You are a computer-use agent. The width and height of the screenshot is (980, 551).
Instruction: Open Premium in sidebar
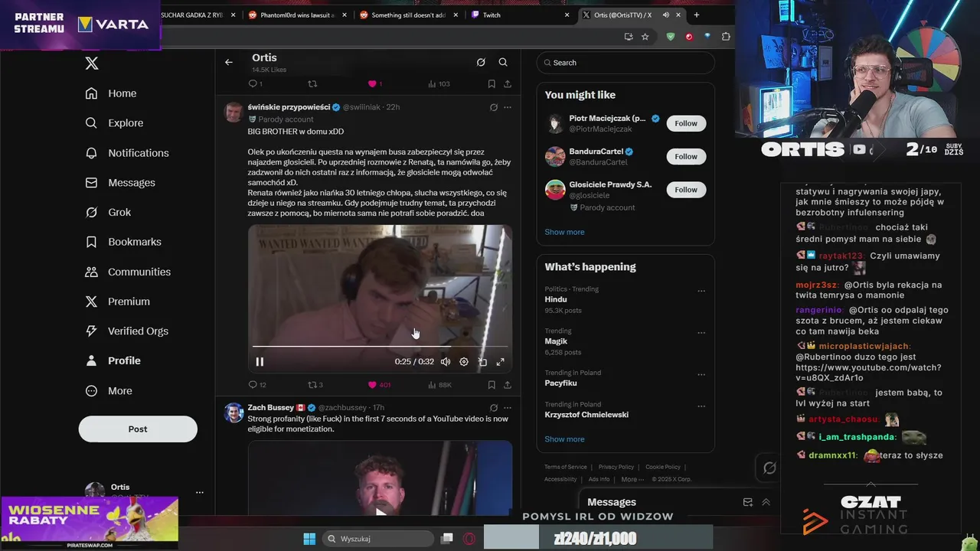(x=118, y=302)
